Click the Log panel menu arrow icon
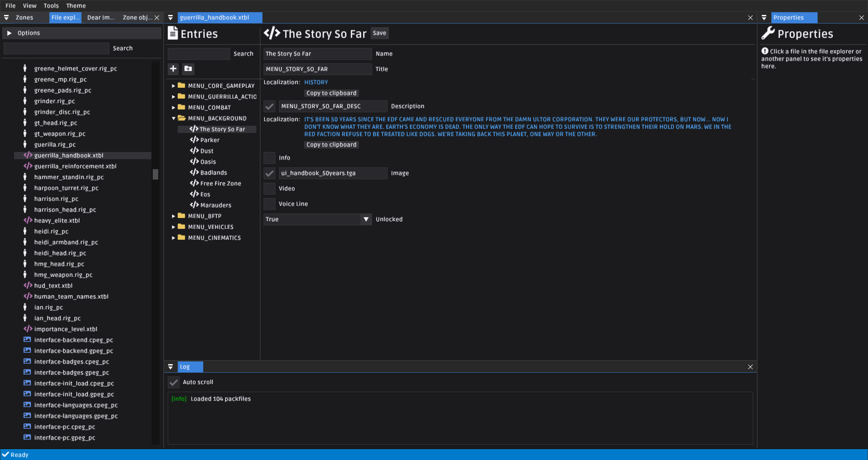This screenshot has width=868, height=460. pyautogui.click(x=170, y=367)
